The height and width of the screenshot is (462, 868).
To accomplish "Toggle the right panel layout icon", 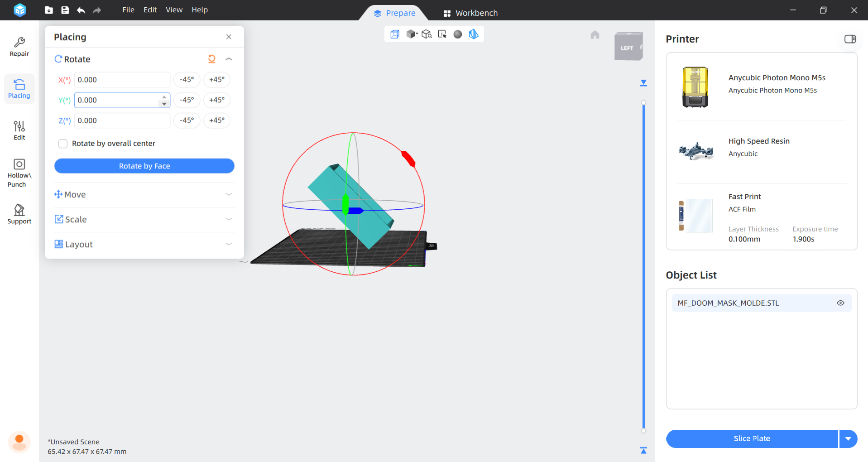I will 850,39.
